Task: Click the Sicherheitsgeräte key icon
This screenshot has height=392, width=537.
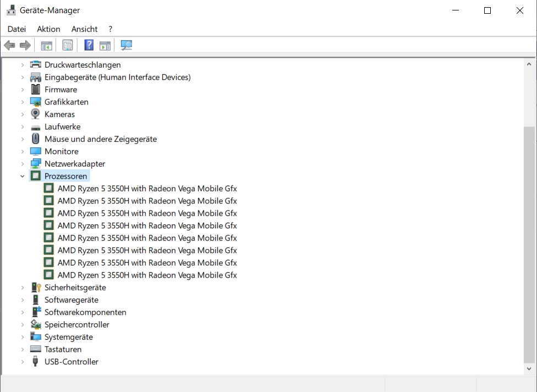Action: (36, 287)
